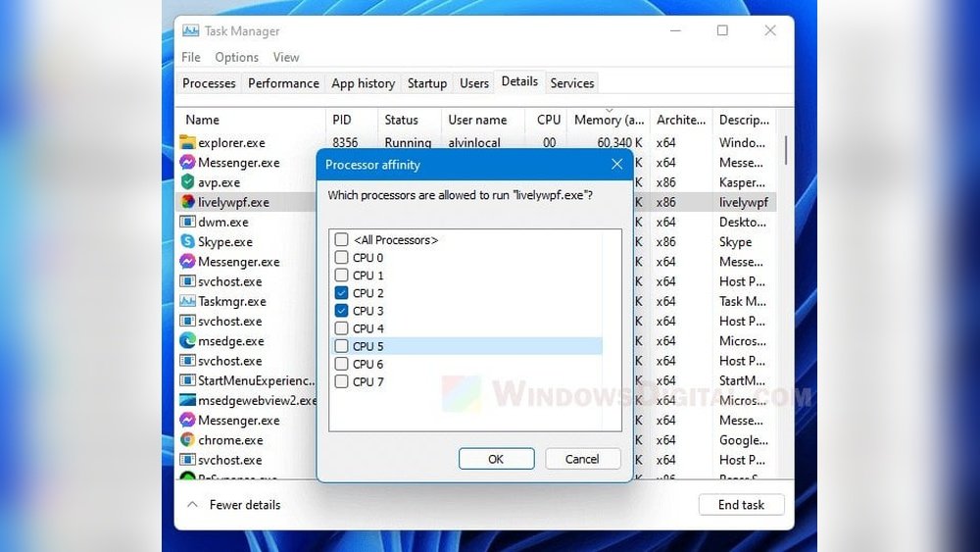Image resolution: width=980 pixels, height=552 pixels.
Task: Sort by the Memory column header
Action: [x=610, y=120]
